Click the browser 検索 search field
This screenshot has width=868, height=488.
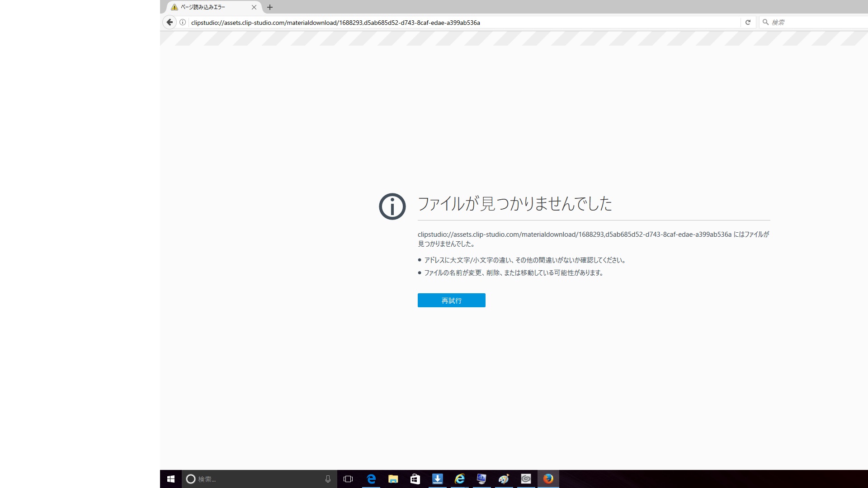pyautogui.click(x=814, y=22)
